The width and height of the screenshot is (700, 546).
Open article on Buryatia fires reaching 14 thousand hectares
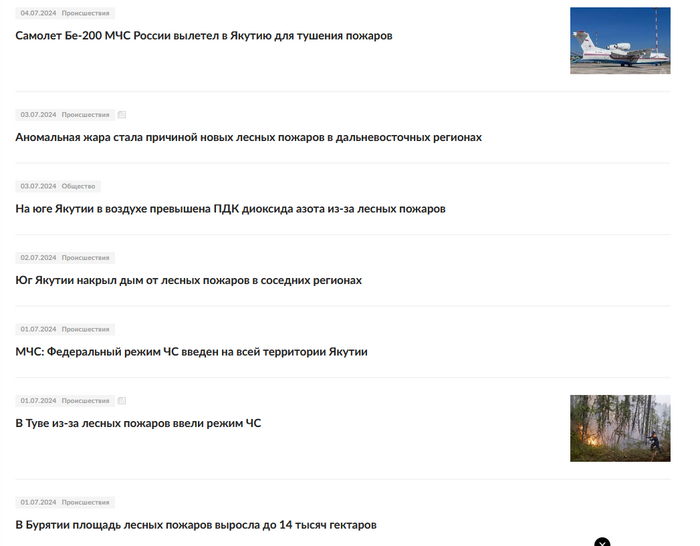point(196,525)
